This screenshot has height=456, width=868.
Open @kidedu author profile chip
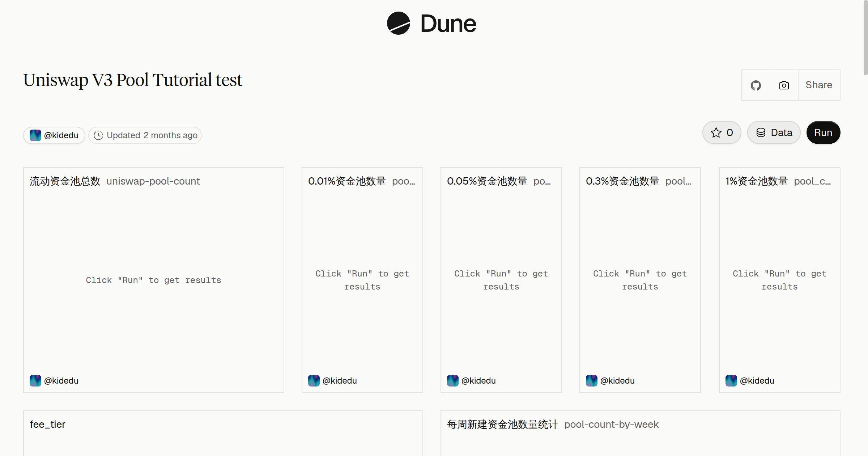[x=54, y=135]
